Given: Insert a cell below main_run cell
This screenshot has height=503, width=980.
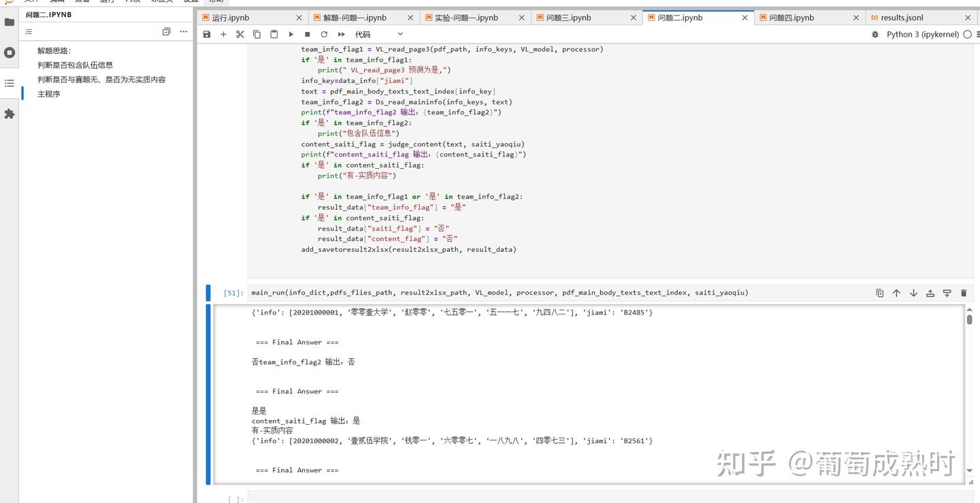Looking at the screenshot, I should point(947,293).
